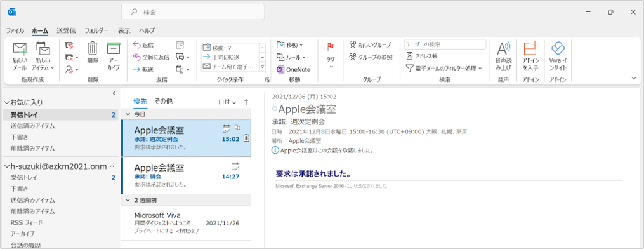Collapse the お気に入り favorites section
The width and height of the screenshot is (644, 249).
[6, 102]
